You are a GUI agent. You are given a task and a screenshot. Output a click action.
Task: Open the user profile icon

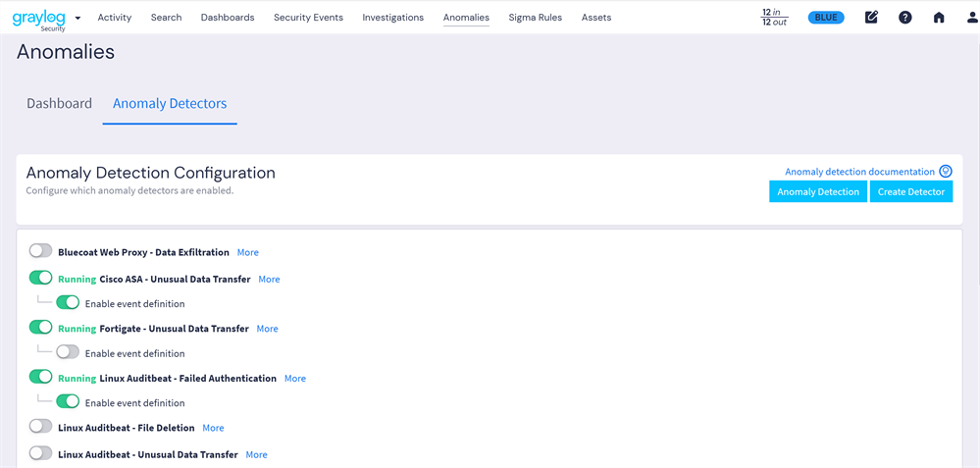click(x=971, y=18)
